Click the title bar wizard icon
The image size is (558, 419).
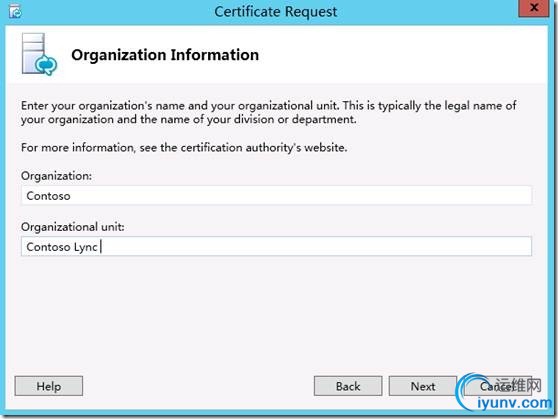(15, 11)
